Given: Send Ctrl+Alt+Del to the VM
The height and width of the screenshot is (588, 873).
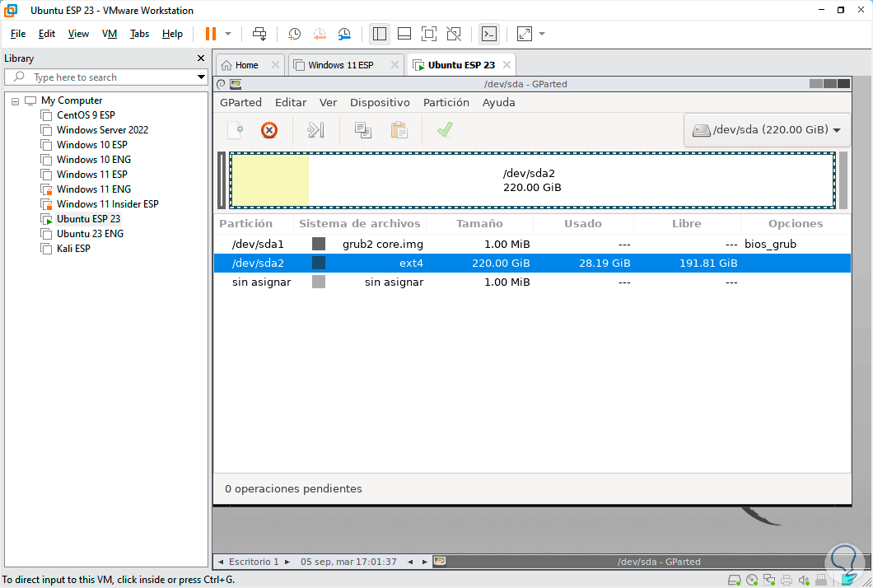Looking at the screenshot, I should pyautogui.click(x=259, y=34).
